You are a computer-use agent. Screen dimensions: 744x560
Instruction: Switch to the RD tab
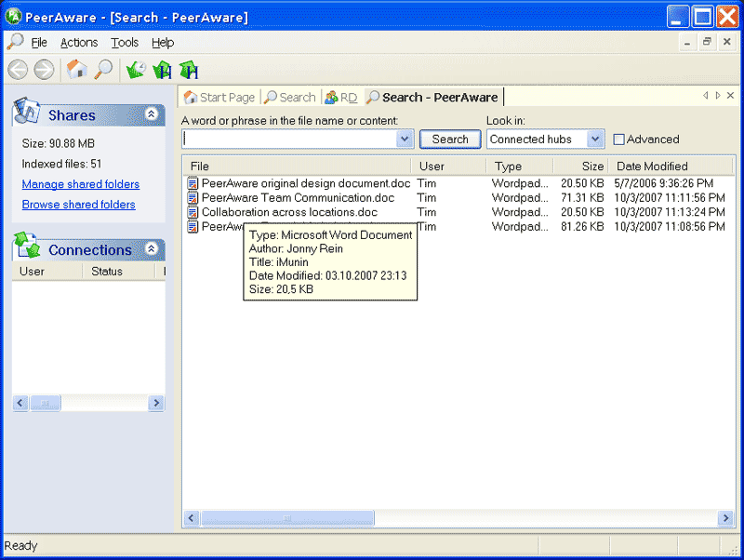pos(341,98)
